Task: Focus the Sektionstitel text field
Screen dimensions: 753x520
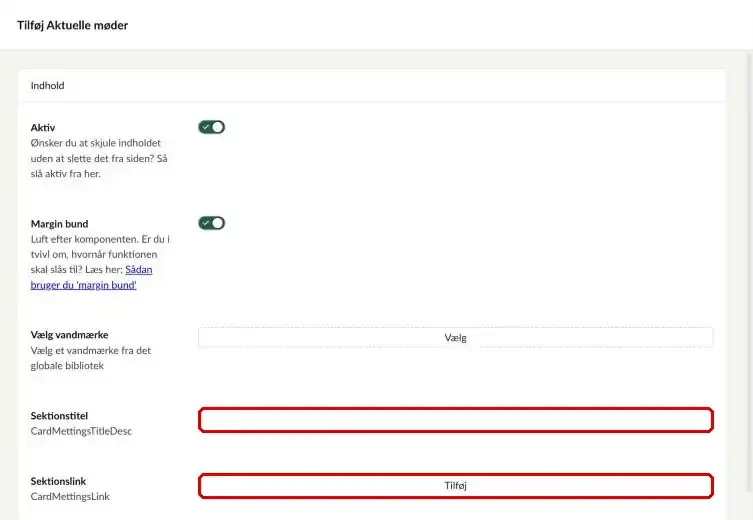Action: coord(455,420)
